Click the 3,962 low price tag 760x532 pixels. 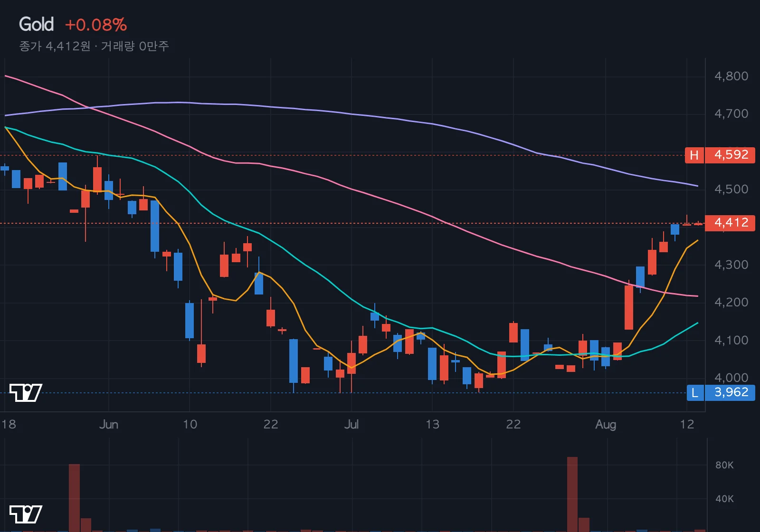(x=730, y=392)
